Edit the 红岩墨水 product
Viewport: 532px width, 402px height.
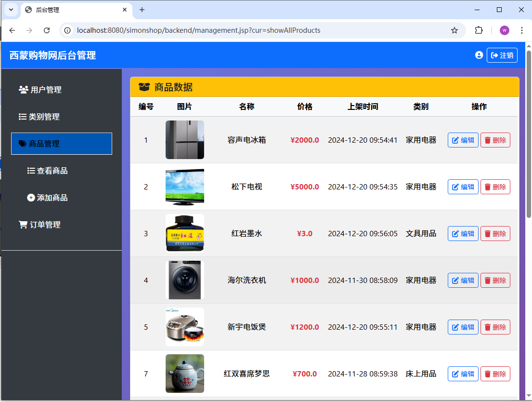click(x=463, y=233)
